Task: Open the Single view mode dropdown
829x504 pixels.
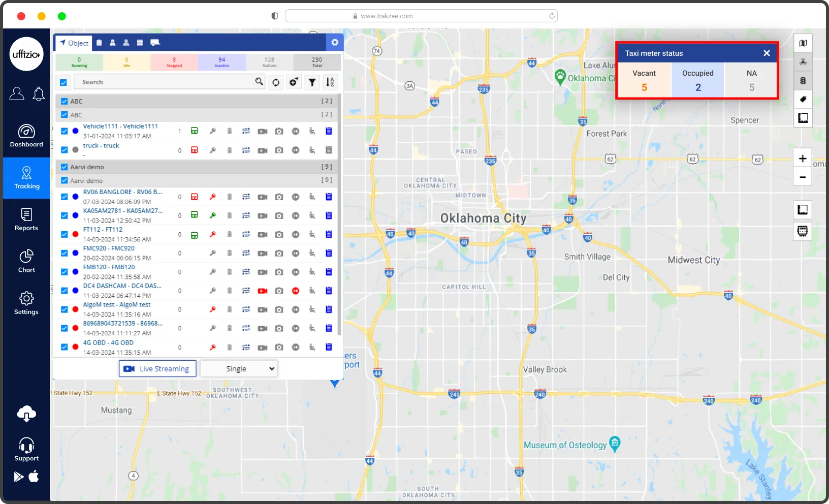Action: coord(239,369)
